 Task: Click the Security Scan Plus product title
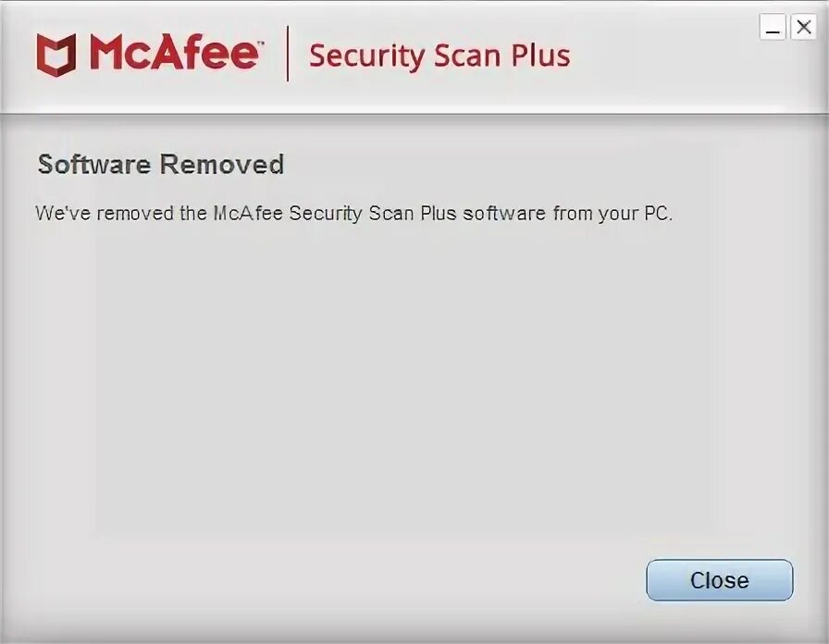coord(439,56)
